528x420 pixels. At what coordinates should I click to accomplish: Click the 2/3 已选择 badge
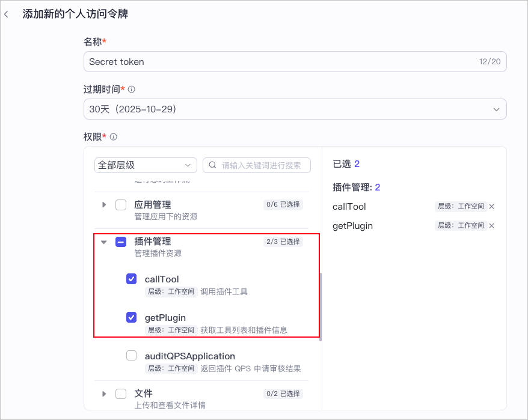[x=283, y=242]
